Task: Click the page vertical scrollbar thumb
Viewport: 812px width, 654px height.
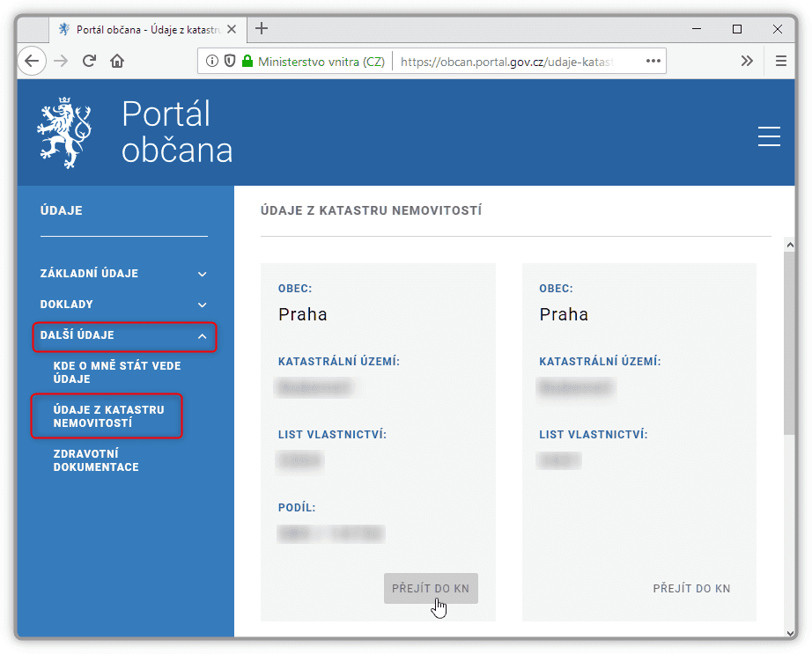Action: click(x=789, y=342)
